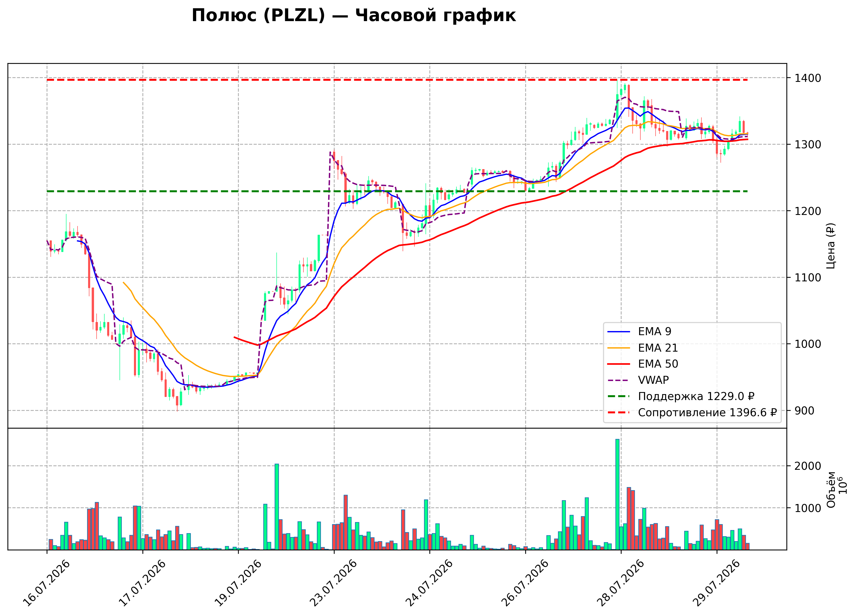Click the 1100 price axis tick label
The image size is (857, 616).
point(808,277)
